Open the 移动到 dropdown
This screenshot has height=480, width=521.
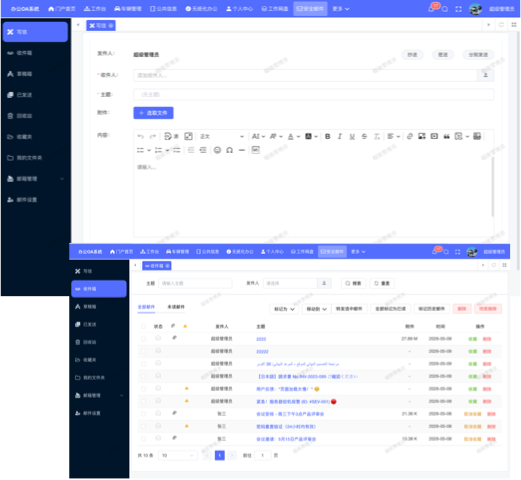316,309
